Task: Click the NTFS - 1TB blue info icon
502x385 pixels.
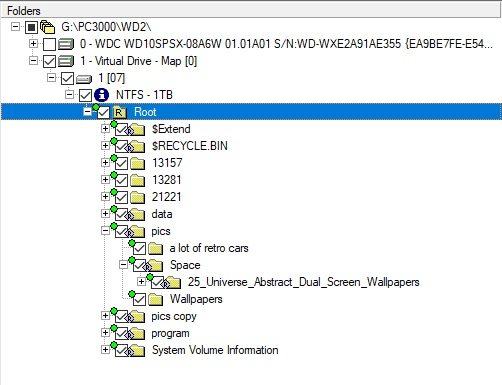Action: point(101,95)
